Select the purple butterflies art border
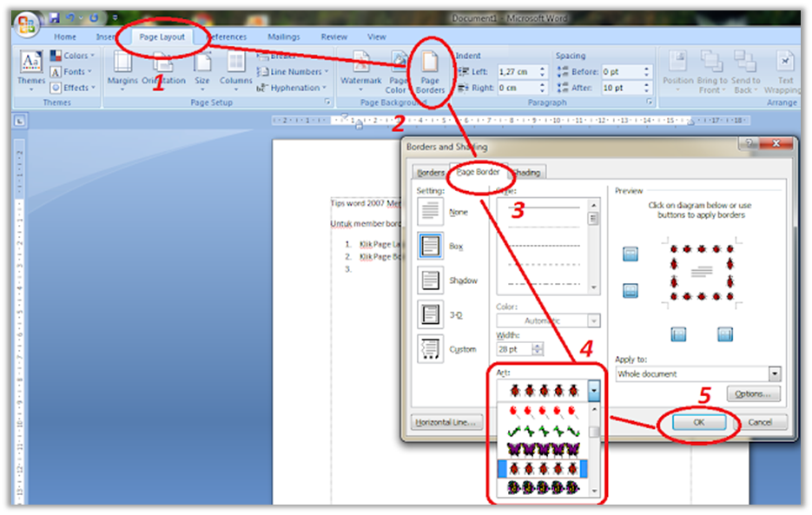This screenshot has width=812, height=515. coord(543,449)
